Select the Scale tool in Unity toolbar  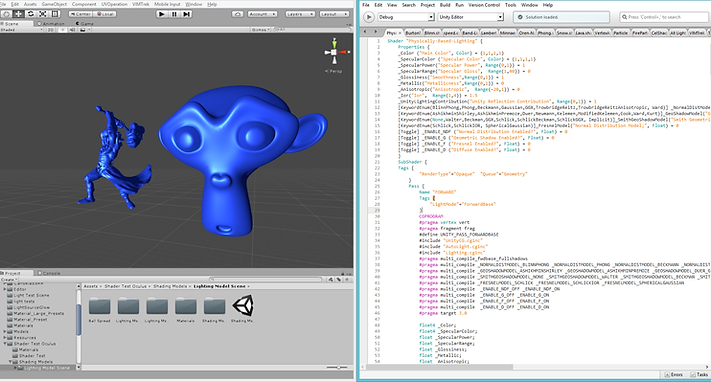43,14
